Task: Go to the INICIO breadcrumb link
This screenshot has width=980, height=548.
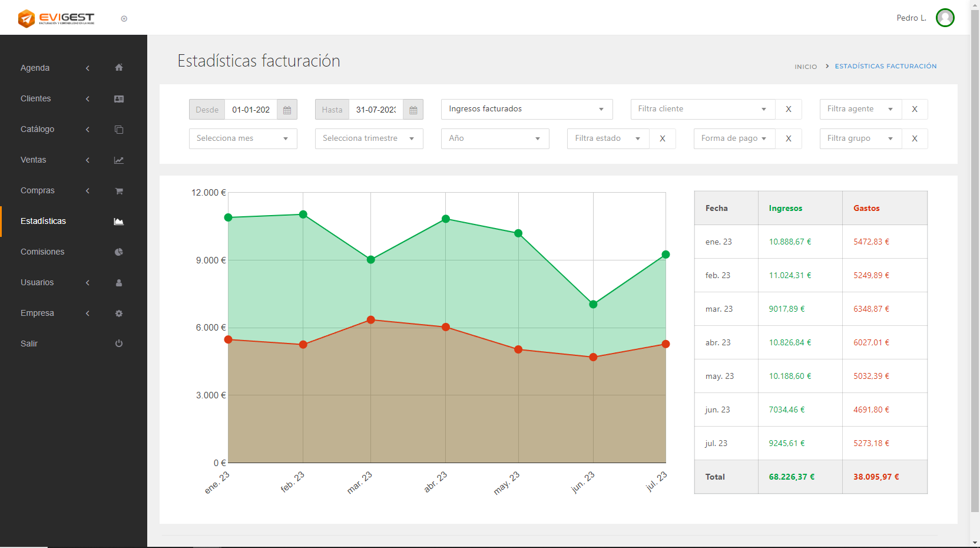Action: click(805, 67)
